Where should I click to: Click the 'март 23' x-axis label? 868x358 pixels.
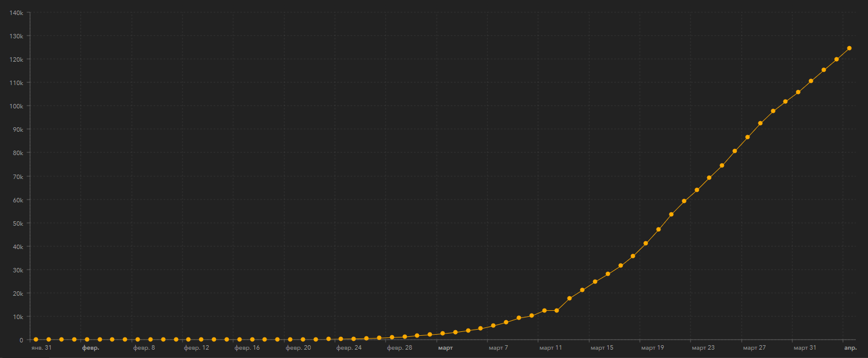[x=703, y=348]
